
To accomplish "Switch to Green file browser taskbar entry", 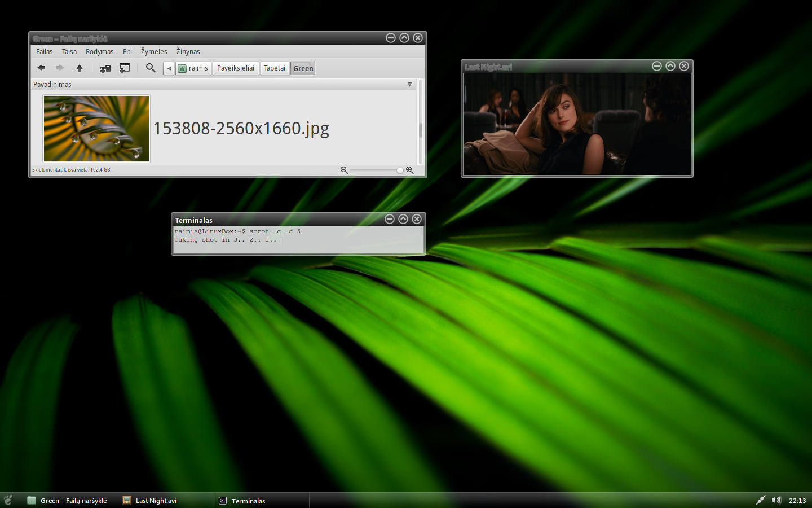I will pos(68,500).
